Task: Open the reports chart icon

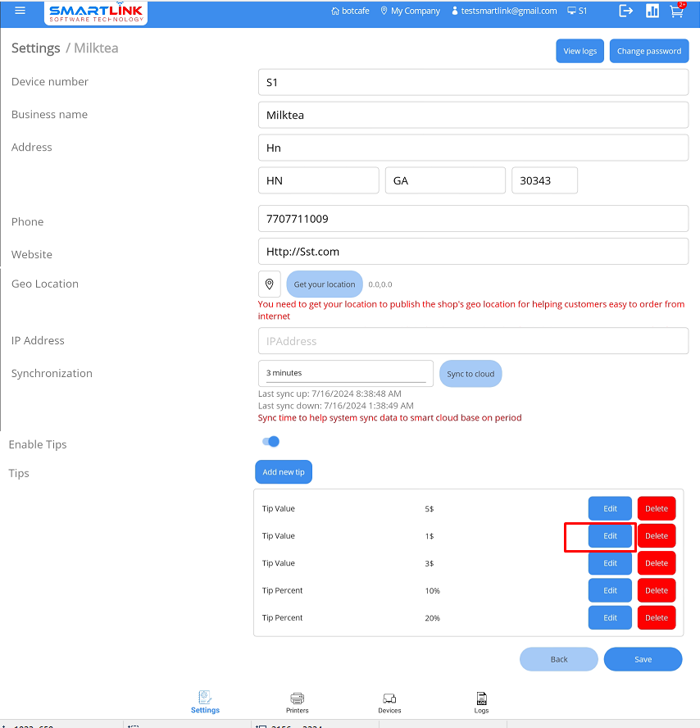Action: (652, 11)
